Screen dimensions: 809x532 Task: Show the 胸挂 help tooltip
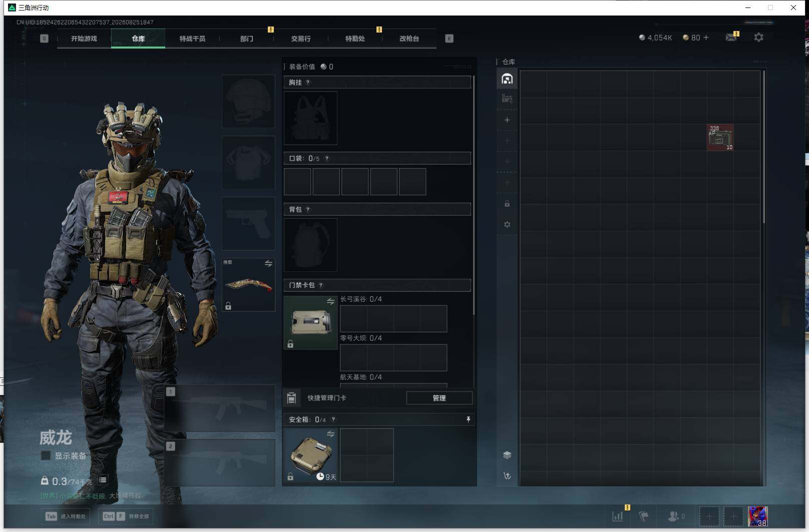click(x=308, y=83)
